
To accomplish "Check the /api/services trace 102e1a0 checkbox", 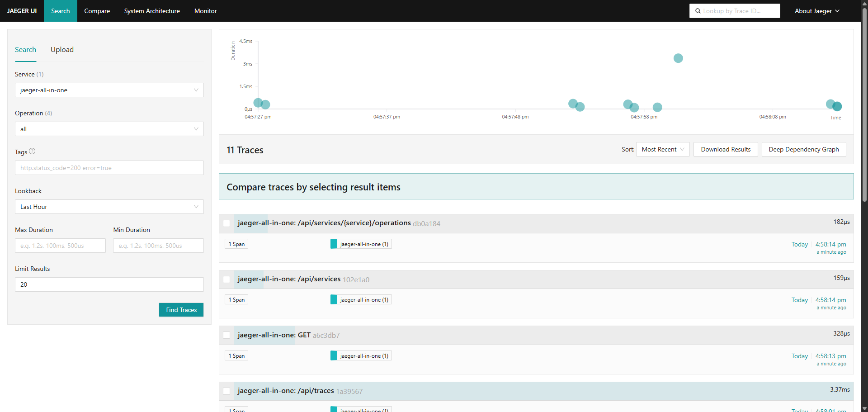I will pos(226,279).
